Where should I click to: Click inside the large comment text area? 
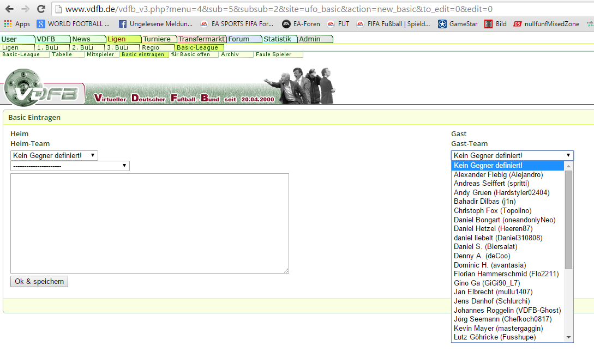(149, 223)
